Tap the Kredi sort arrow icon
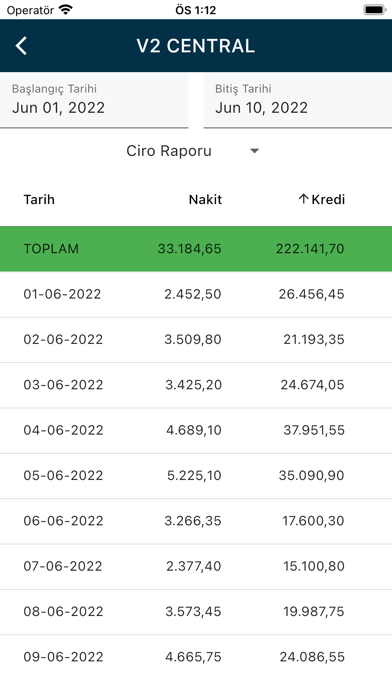This screenshot has width=392, height=696. click(303, 199)
